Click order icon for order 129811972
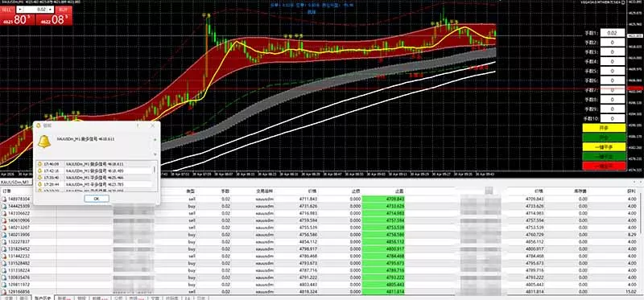Viewport: 644px width, 300px height. [x=4, y=285]
